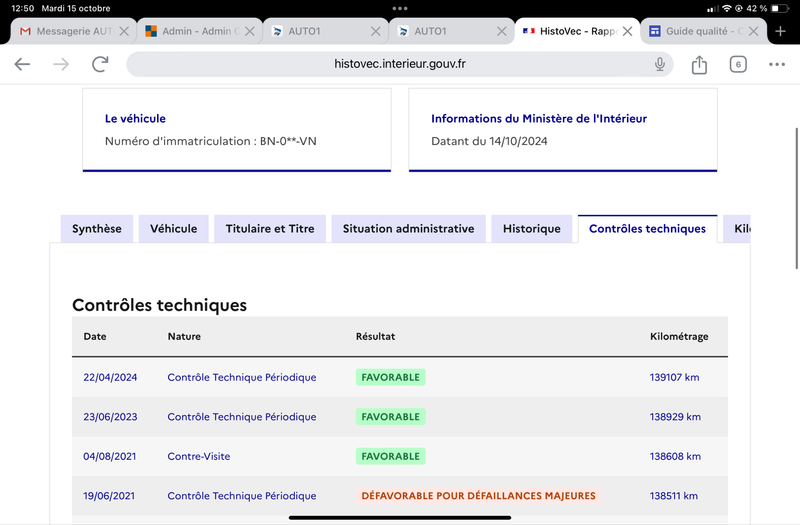Open the Historique tab
800x525 pixels.
(532, 229)
